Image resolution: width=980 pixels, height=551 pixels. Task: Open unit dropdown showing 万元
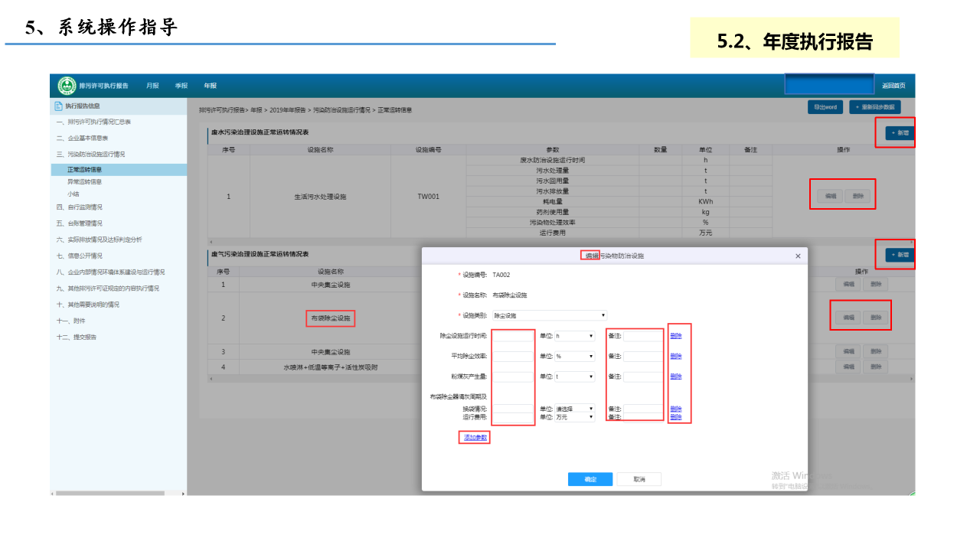(x=574, y=417)
